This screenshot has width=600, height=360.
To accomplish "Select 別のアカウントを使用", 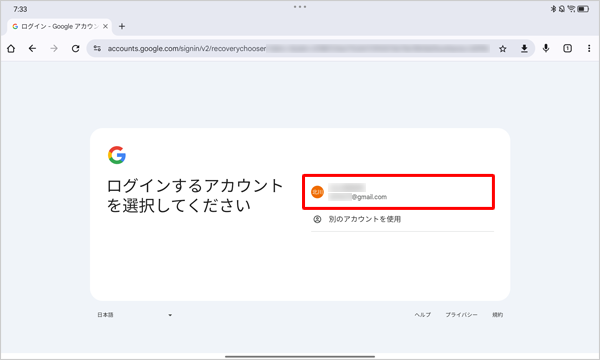I will coord(403,219).
